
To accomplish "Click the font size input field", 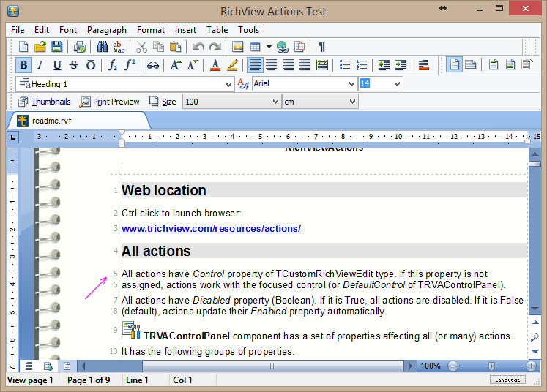I will pyautogui.click(x=374, y=84).
